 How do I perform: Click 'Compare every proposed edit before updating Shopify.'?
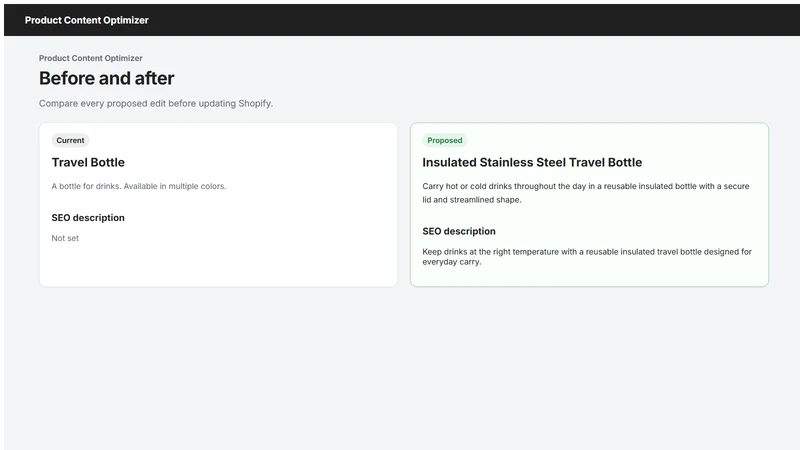[156, 104]
